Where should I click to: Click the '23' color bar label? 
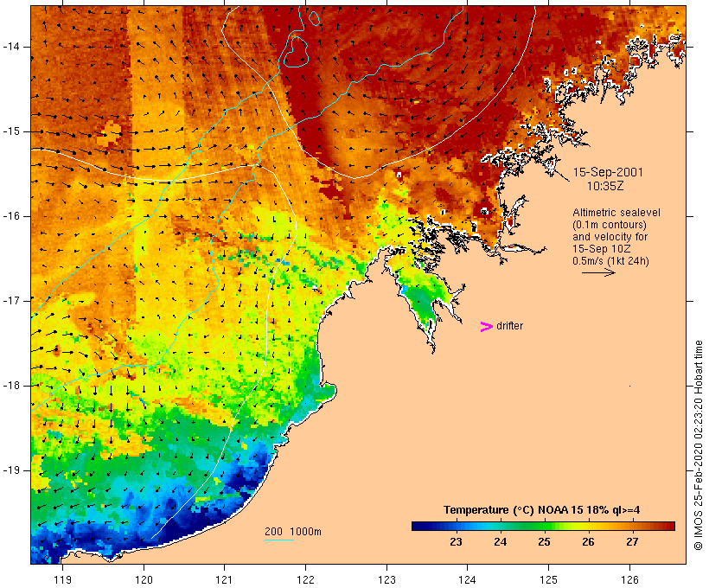pos(456,542)
